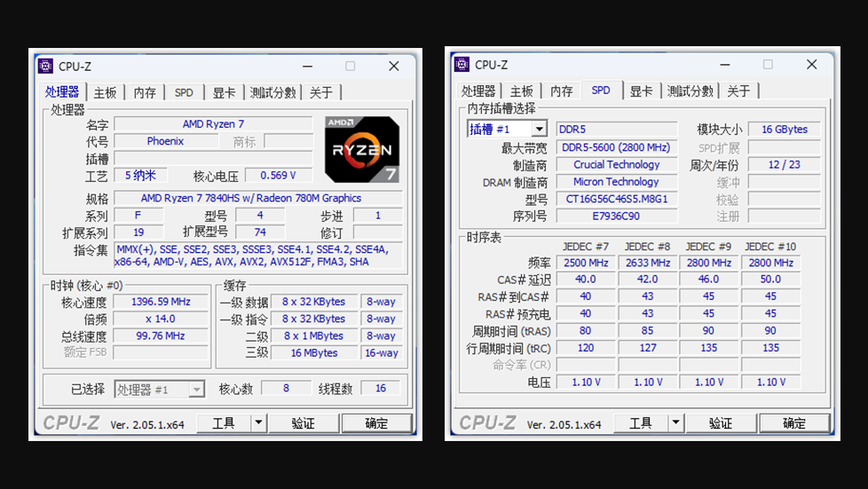Open the 测試分數 tab in the left window
The width and height of the screenshot is (868, 489).
[272, 92]
